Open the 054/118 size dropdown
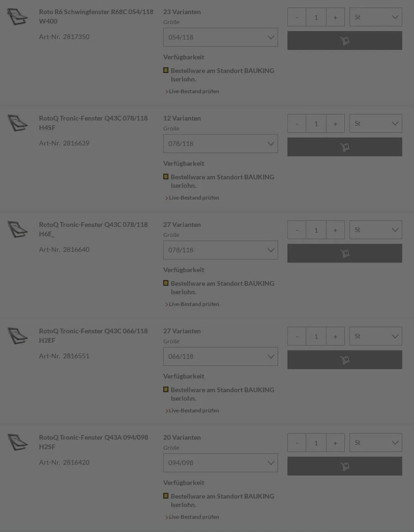The width and height of the screenshot is (414, 532). (220, 37)
